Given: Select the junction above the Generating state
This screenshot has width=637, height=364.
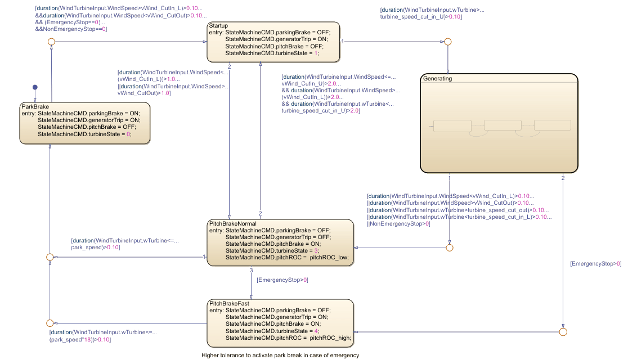Looking at the screenshot, I should pos(448,42).
